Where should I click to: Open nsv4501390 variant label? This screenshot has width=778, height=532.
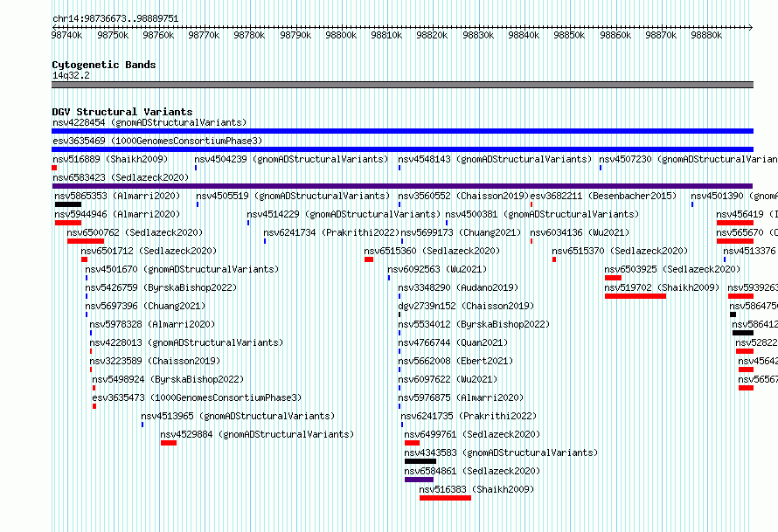click(x=734, y=196)
